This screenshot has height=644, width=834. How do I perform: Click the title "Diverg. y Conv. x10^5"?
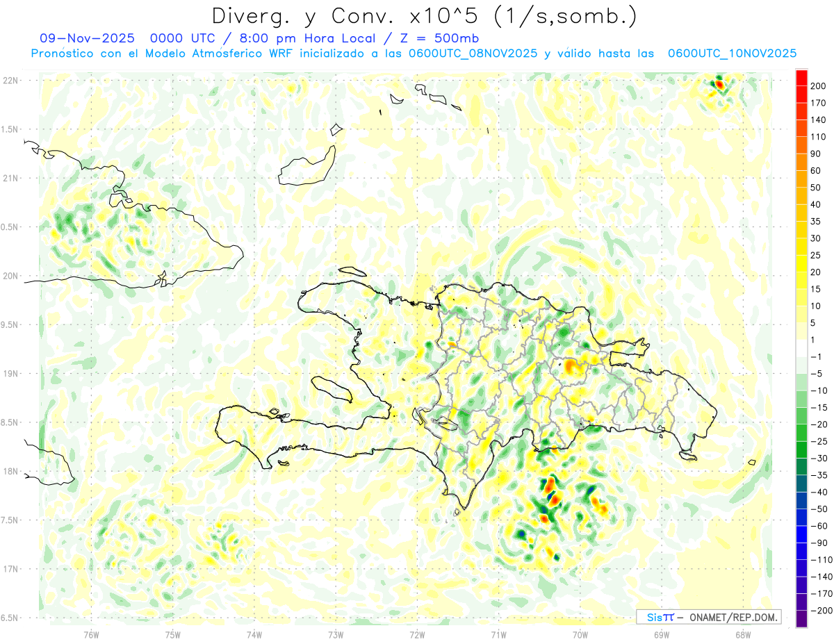[345, 15]
